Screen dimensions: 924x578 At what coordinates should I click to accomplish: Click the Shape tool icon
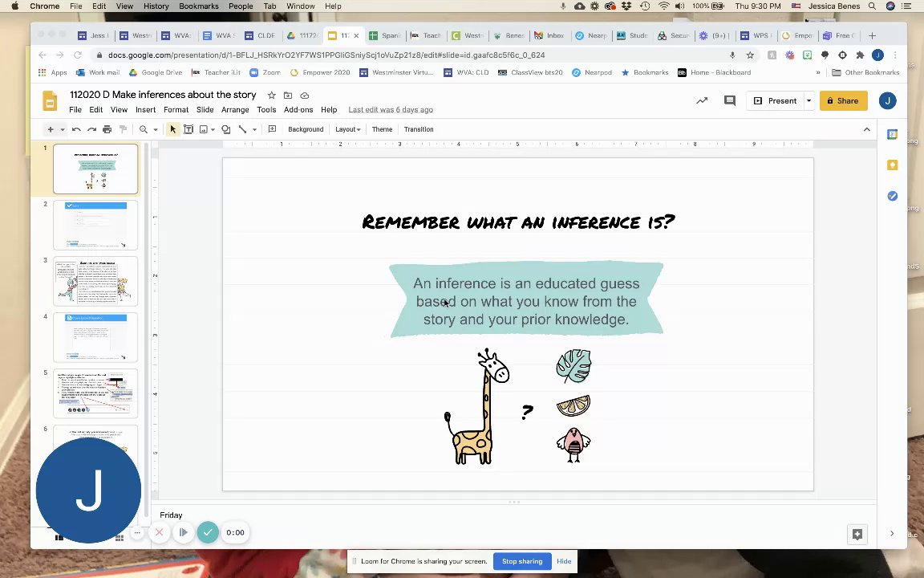coord(226,129)
